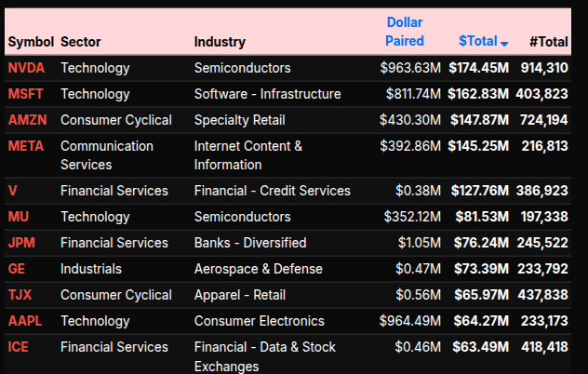Screen dimensions: 588x374
Task: Open the NVDA symbol link
Action: click(25, 68)
